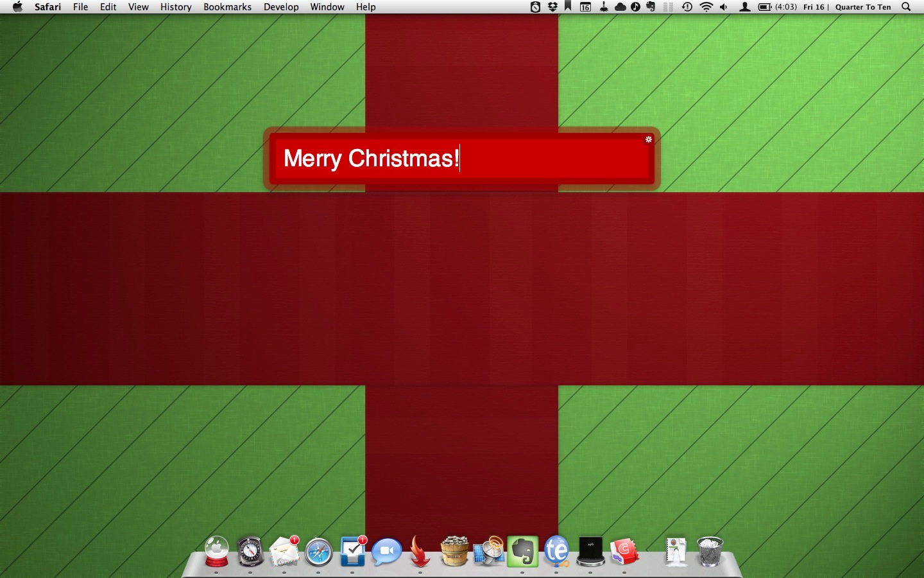This screenshot has width=924, height=578.
Task: Click the lamp-shaped menu bar icon
Action: pos(604,7)
